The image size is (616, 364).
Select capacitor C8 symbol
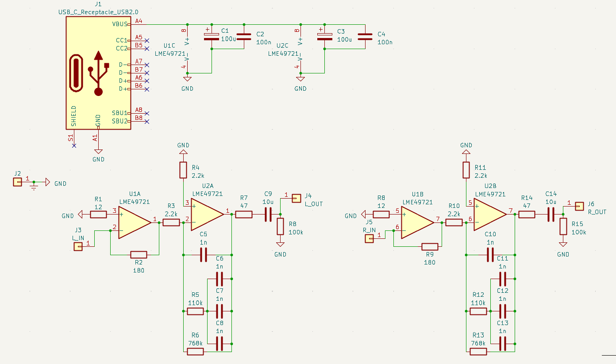(x=219, y=344)
